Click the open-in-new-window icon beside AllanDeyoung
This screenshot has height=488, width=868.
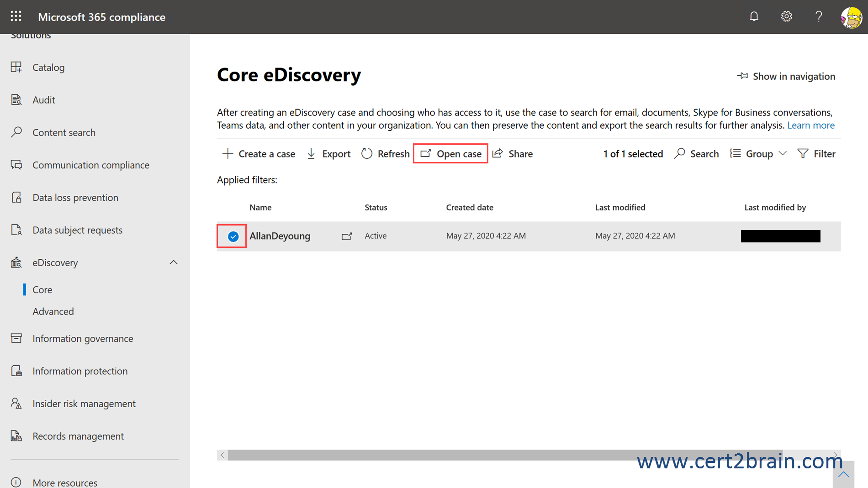pyautogui.click(x=347, y=236)
